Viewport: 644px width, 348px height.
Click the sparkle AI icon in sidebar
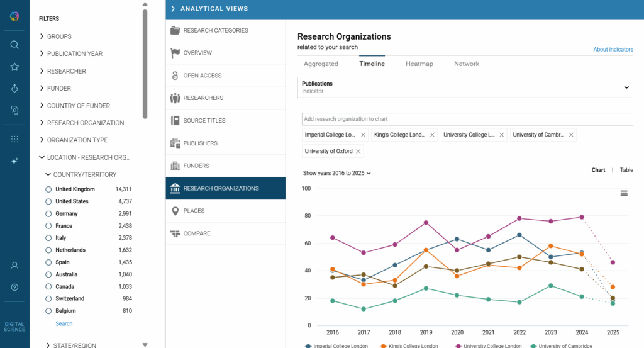(14, 161)
